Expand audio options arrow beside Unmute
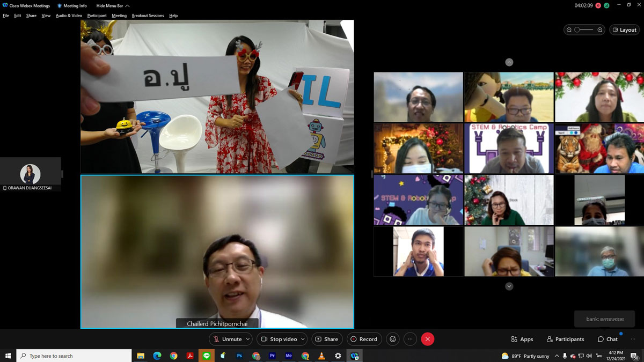This screenshot has height=362, width=644. (247, 339)
